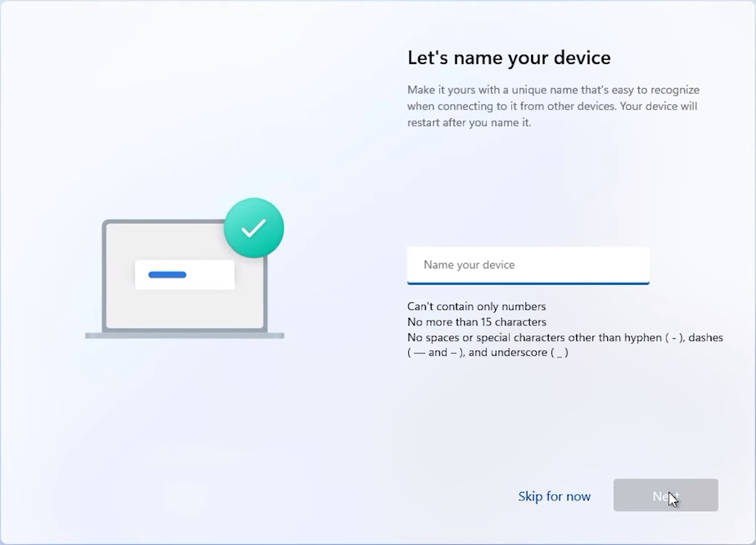The image size is (756, 545).
Task: Click the blue focus underline of name field
Action: tap(528, 283)
